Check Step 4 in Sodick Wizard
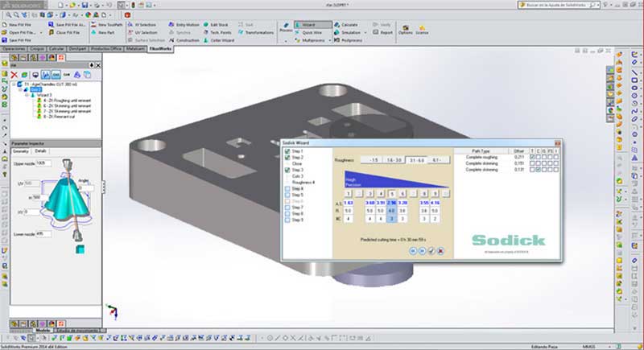The image size is (644, 350). point(287,189)
